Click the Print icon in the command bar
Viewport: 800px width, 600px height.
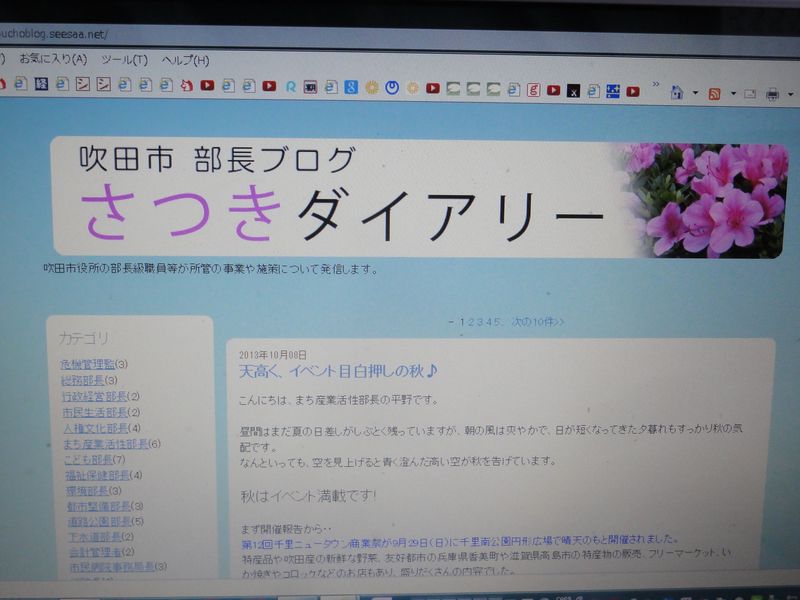[772, 94]
